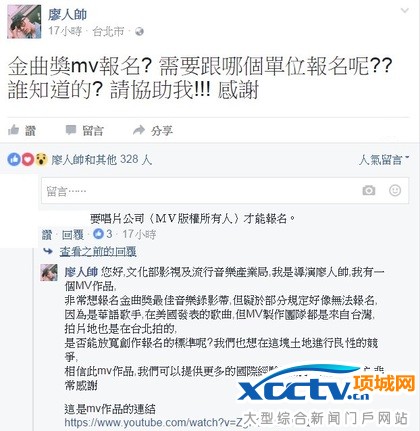Open 廖人帥 profile picture thumbnail at top
The width and height of the screenshot is (420, 431).
pos(24,22)
